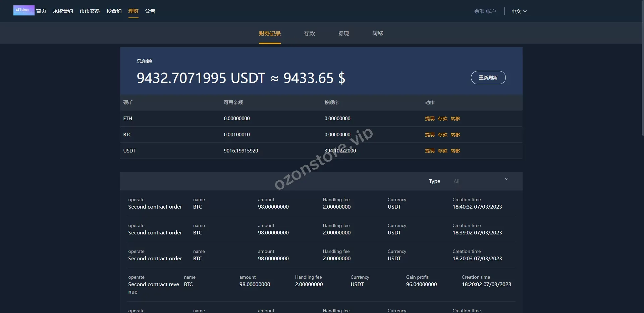Open the 首页 home menu item

click(41, 11)
